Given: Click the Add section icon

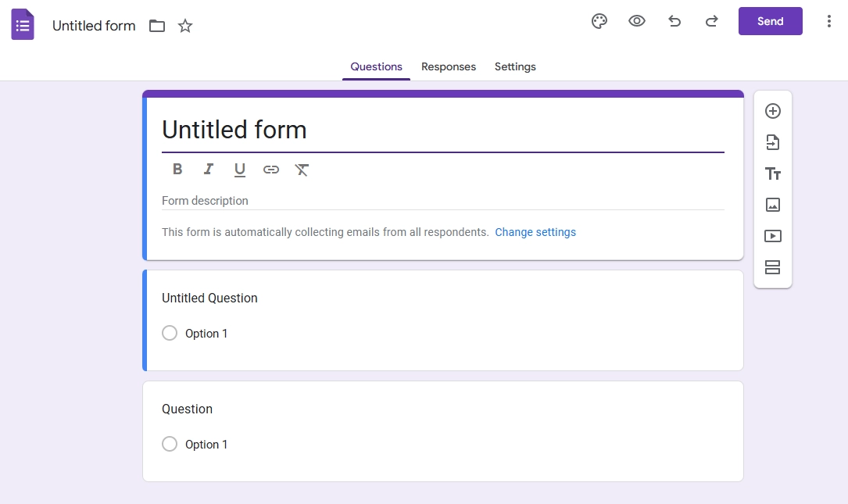Looking at the screenshot, I should (x=773, y=267).
